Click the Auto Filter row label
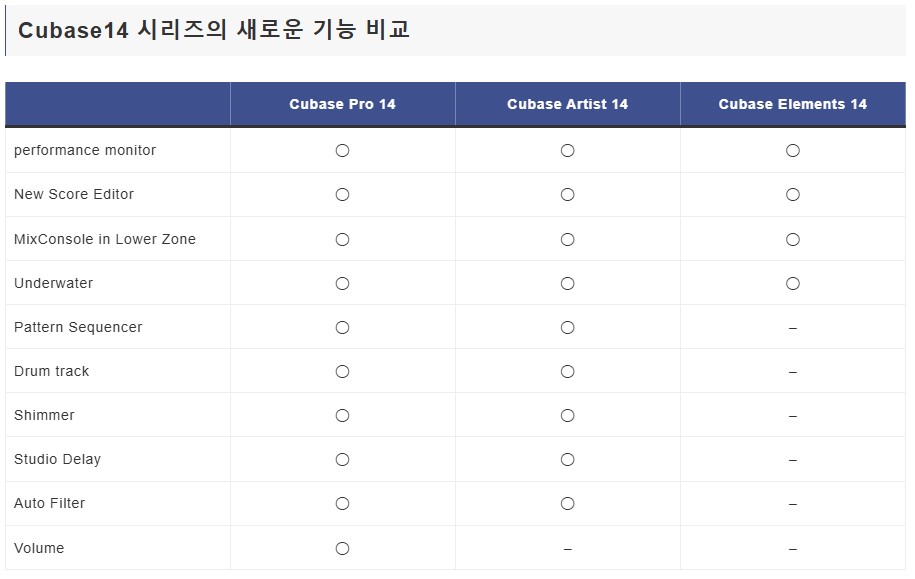Image resolution: width=915 pixels, height=579 pixels. pos(49,503)
